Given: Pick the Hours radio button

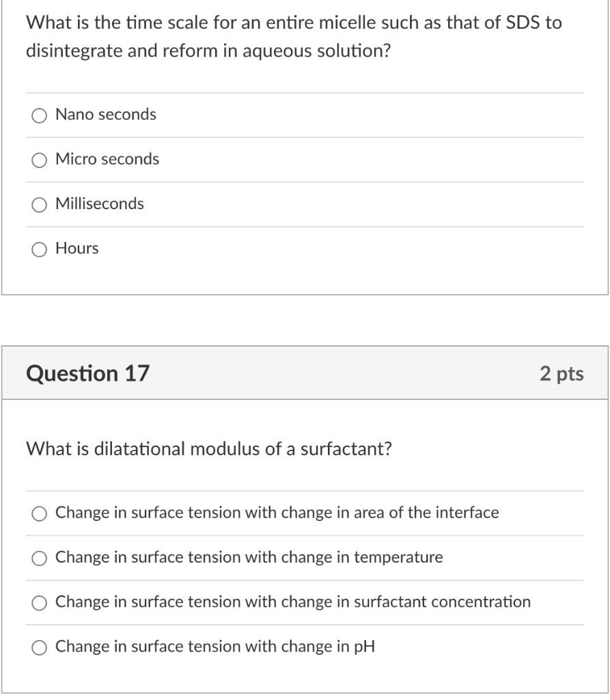Looking at the screenshot, I should [x=40, y=250].
